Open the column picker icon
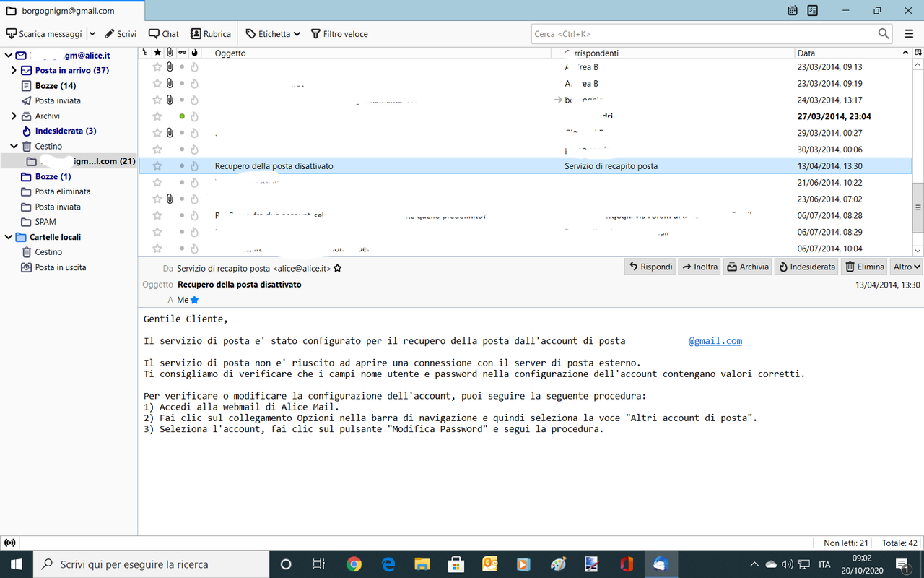The image size is (924, 578). click(x=918, y=53)
